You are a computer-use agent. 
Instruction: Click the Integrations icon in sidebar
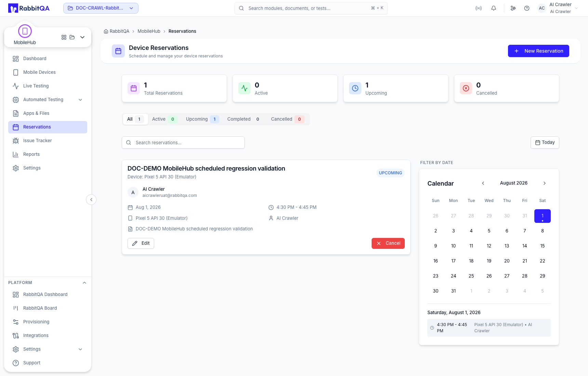16,336
